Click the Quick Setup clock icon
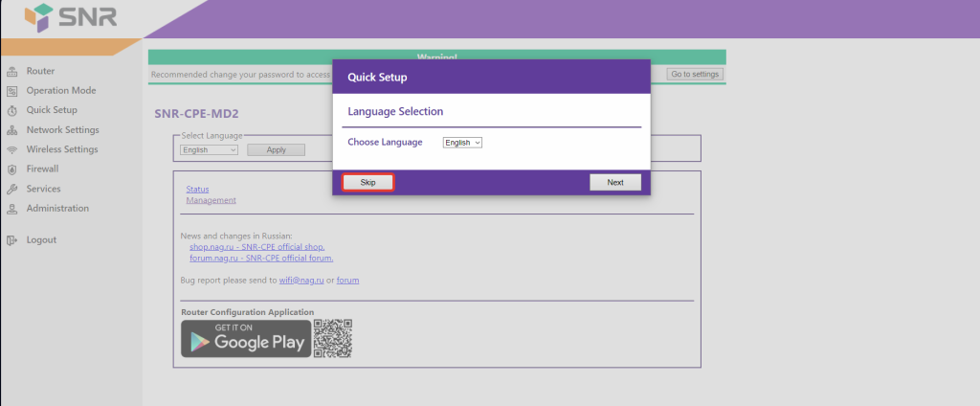This screenshot has width=980, height=406. [11, 111]
